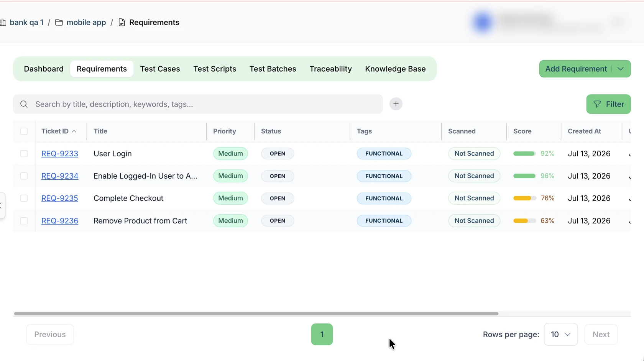
Task: Switch to the Dashboard tab
Action: click(x=44, y=69)
